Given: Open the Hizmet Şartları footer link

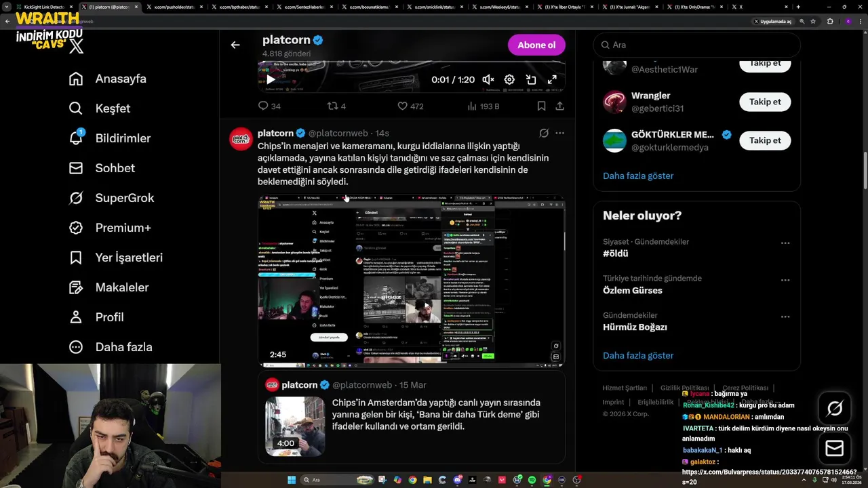Looking at the screenshot, I should pyautogui.click(x=625, y=388).
